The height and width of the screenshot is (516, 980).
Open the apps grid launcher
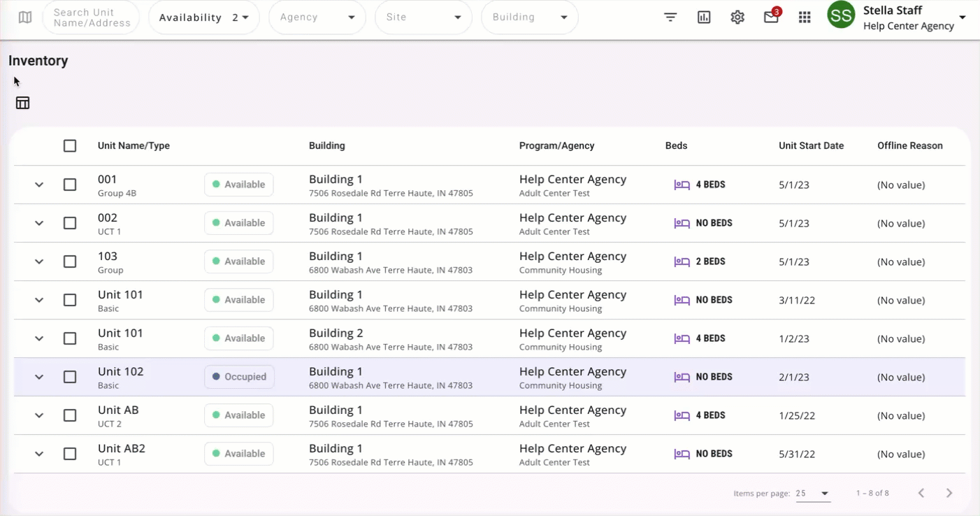click(805, 17)
